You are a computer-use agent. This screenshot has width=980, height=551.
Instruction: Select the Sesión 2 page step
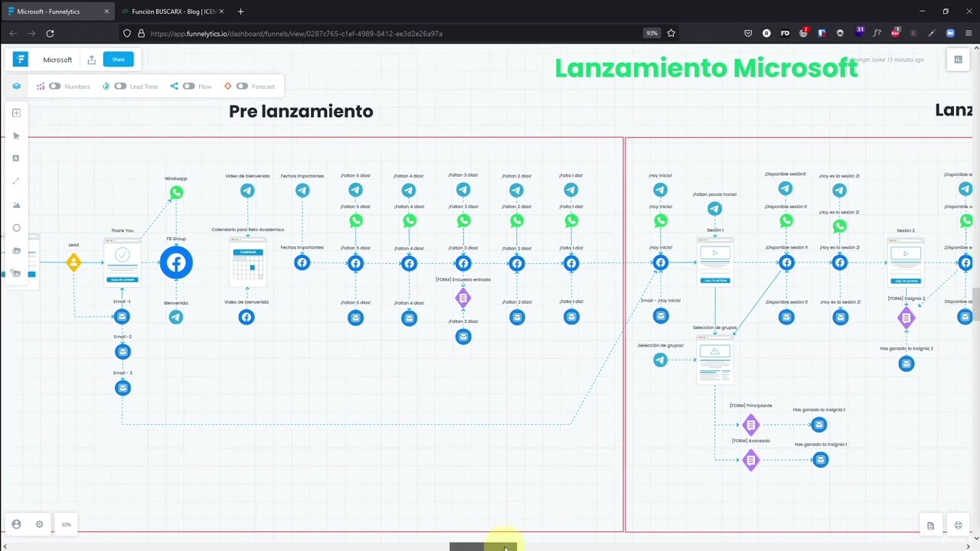[906, 262]
